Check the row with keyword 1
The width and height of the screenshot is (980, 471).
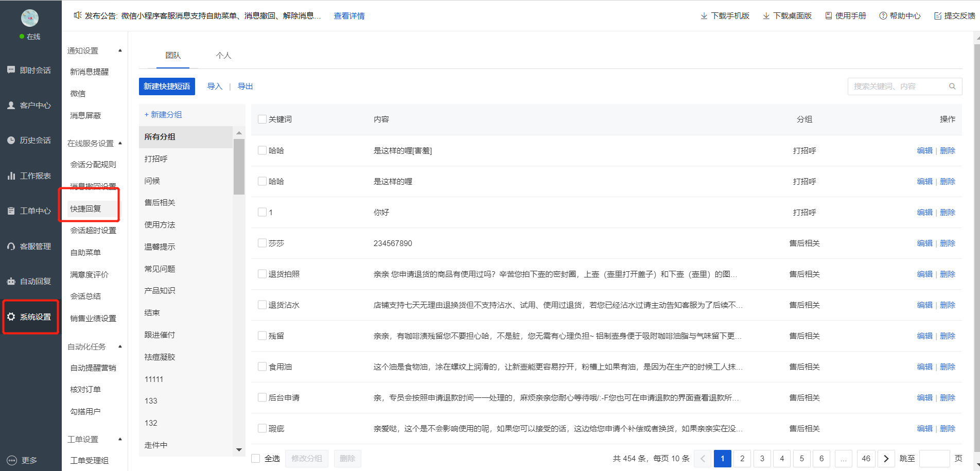pos(262,212)
